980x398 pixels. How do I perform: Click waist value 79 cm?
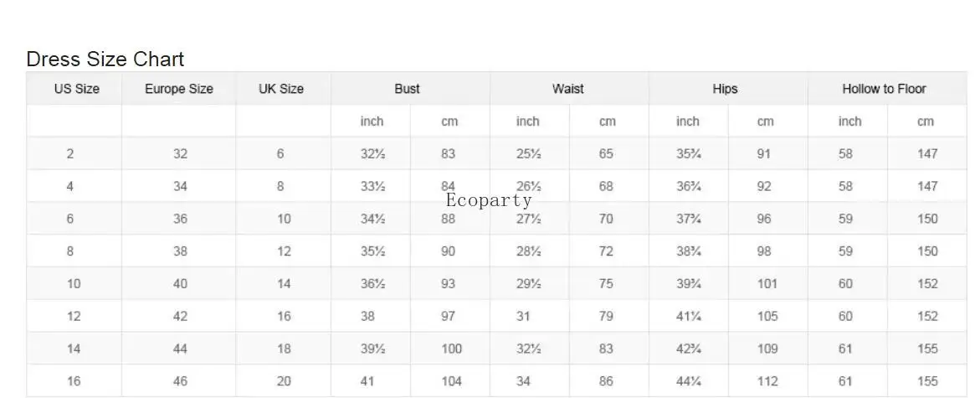606,317
